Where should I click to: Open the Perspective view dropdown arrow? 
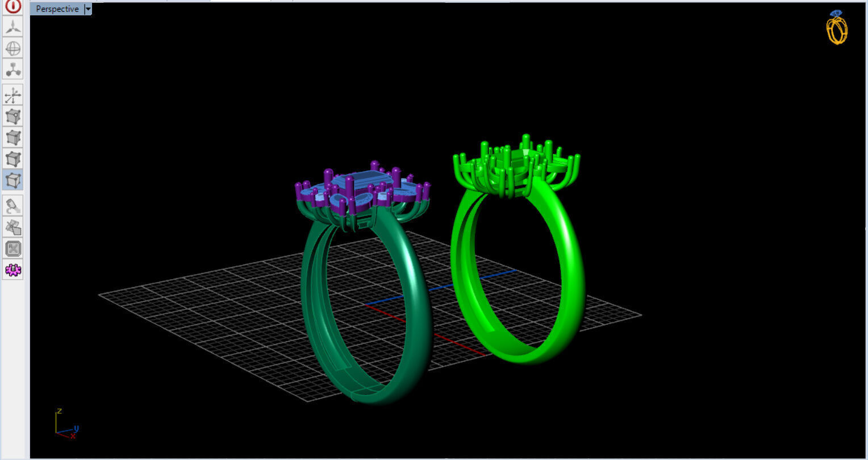pos(87,9)
